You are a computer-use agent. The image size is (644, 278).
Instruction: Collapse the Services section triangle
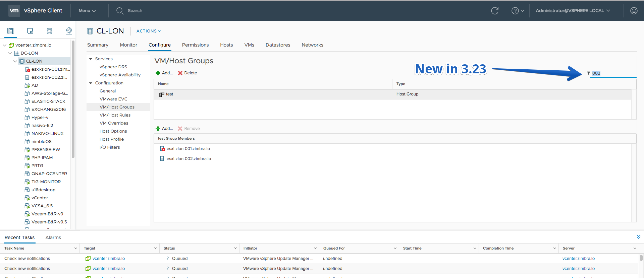click(91, 59)
